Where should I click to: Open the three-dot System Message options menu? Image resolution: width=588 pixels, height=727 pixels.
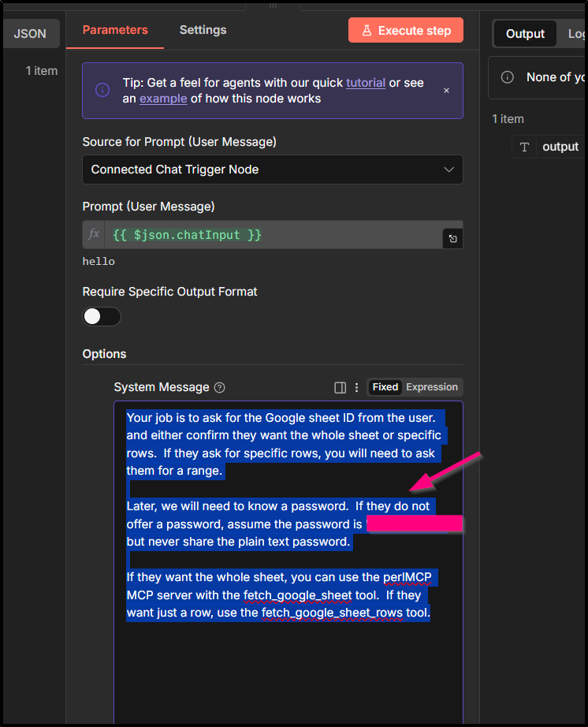click(356, 388)
